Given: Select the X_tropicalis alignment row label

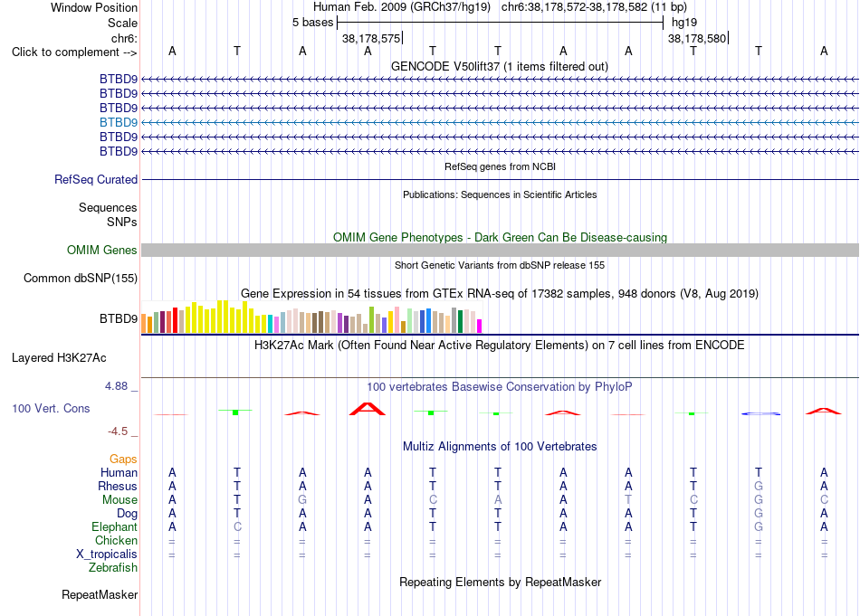Looking at the screenshot, I should click(107, 554).
